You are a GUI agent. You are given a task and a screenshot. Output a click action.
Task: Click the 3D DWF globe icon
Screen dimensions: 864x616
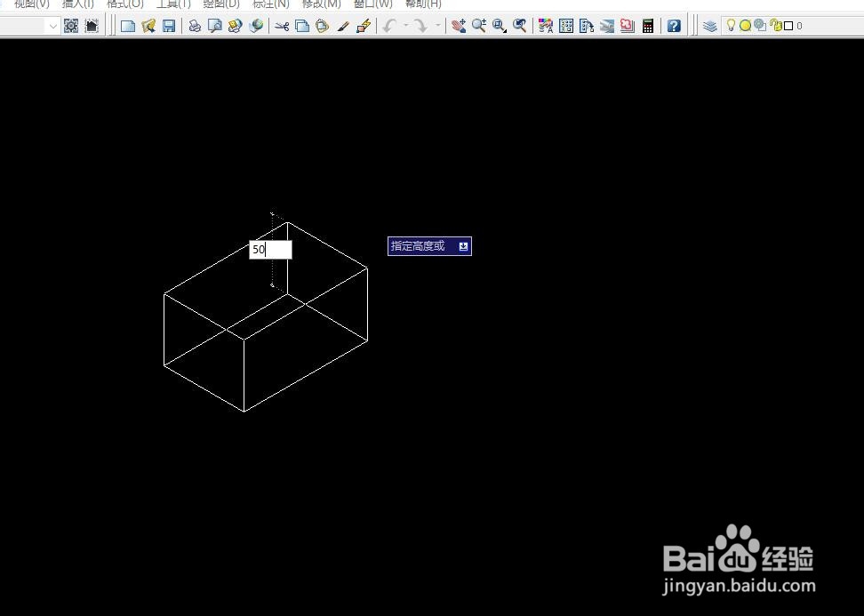pos(256,26)
